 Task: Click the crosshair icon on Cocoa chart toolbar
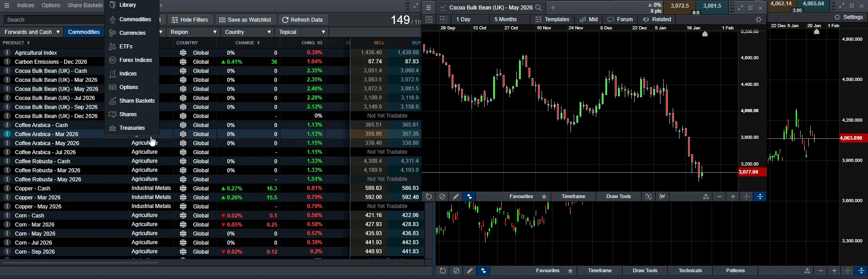click(747, 197)
